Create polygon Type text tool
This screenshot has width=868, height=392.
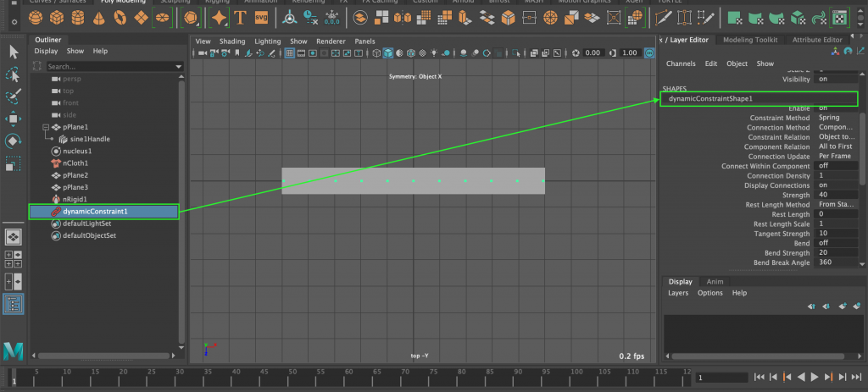(240, 19)
